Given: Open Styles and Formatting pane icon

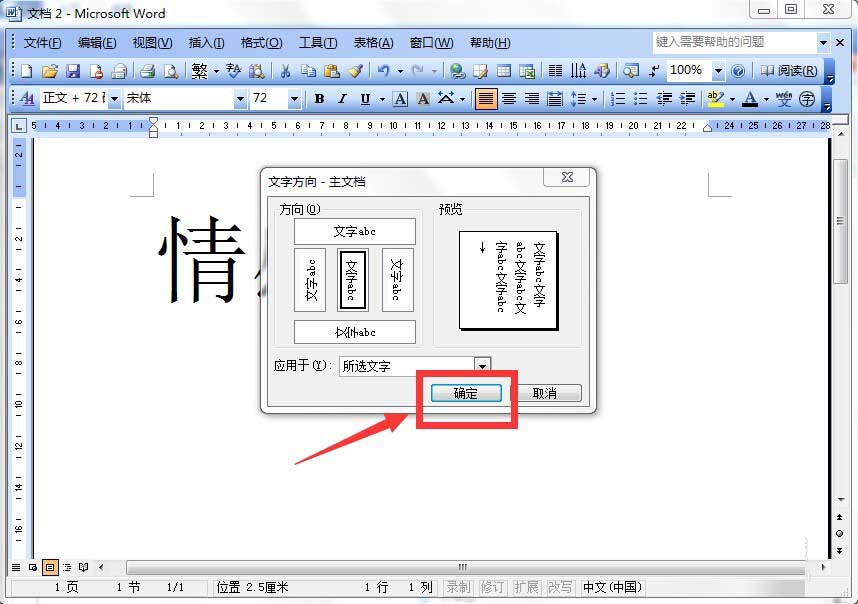Looking at the screenshot, I should [26, 98].
